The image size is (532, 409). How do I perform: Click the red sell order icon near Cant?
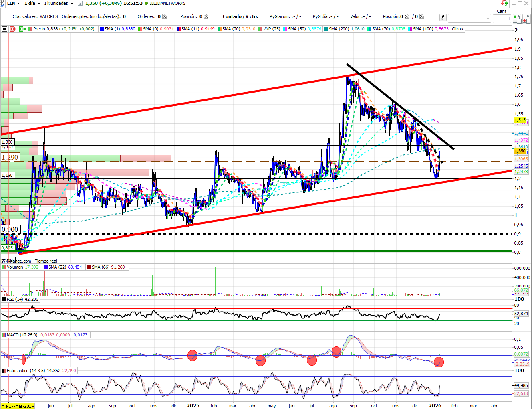coord(527,19)
